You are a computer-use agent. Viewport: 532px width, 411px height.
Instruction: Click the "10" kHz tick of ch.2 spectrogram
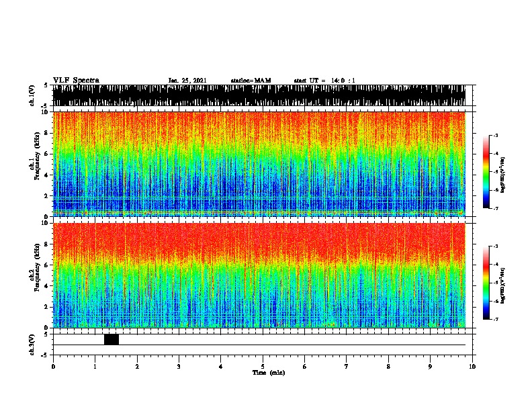pyautogui.click(x=46, y=223)
